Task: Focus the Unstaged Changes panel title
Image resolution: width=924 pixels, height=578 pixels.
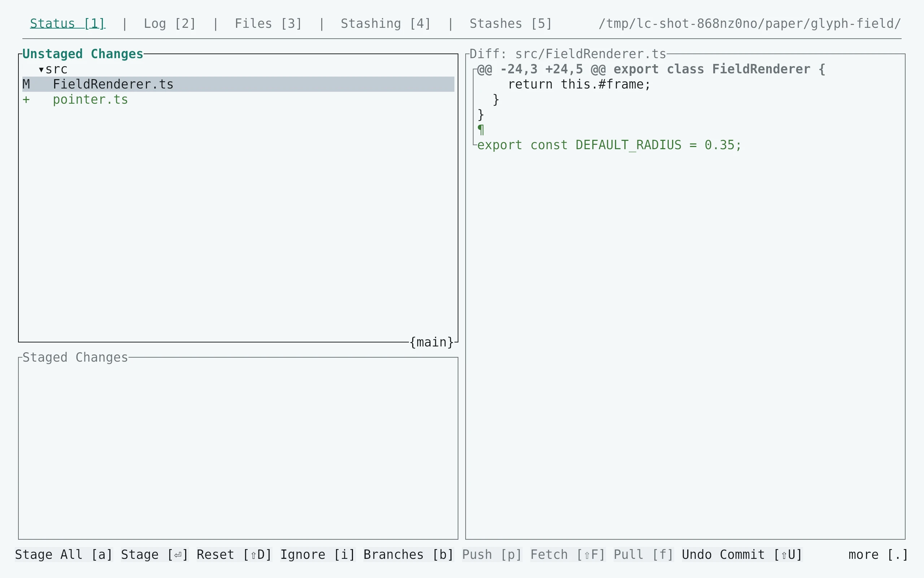Action: point(83,54)
